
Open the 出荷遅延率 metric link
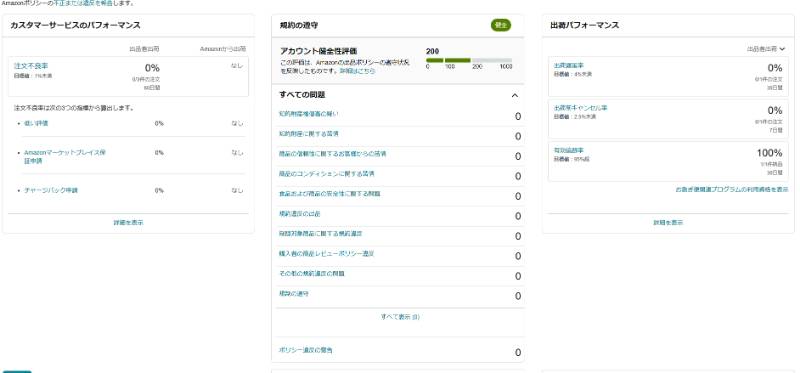tap(569, 65)
